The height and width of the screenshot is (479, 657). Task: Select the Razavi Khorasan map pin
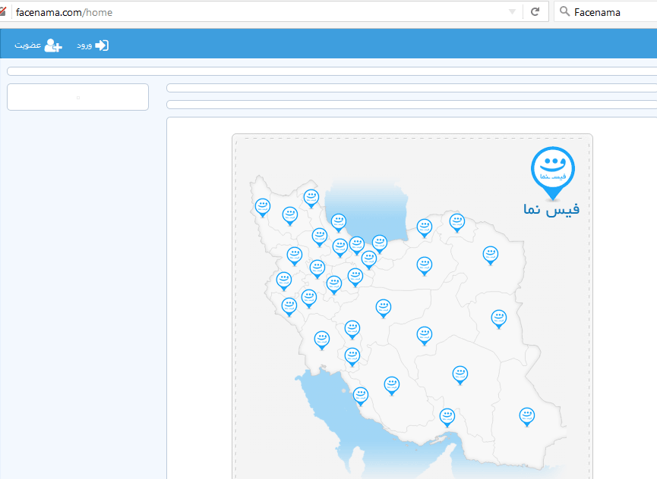pyautogui.click(x=490, y=256)
